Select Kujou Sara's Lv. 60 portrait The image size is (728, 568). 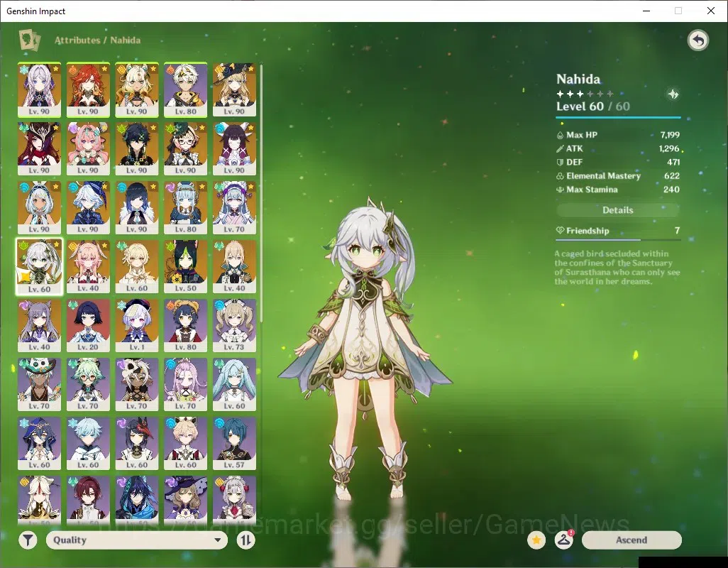click(x=137, y=444)
